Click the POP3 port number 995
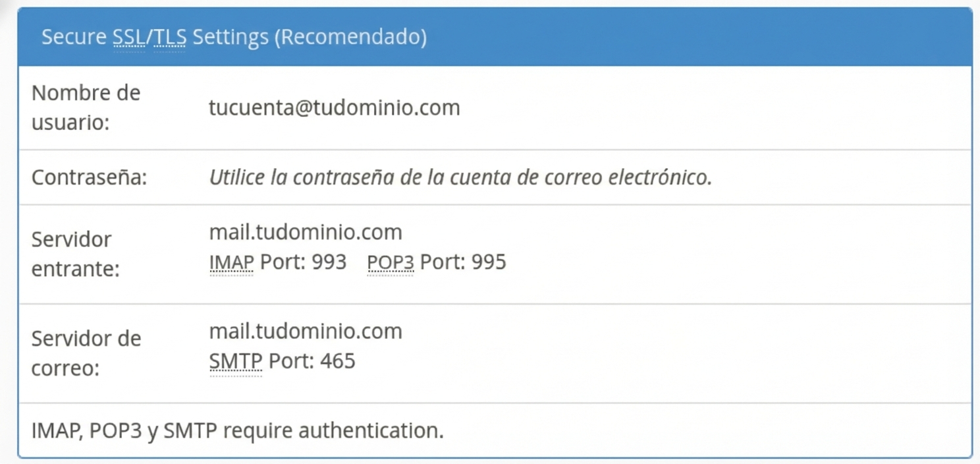This screenshot has width=980, height=464. tap(489, 262)
